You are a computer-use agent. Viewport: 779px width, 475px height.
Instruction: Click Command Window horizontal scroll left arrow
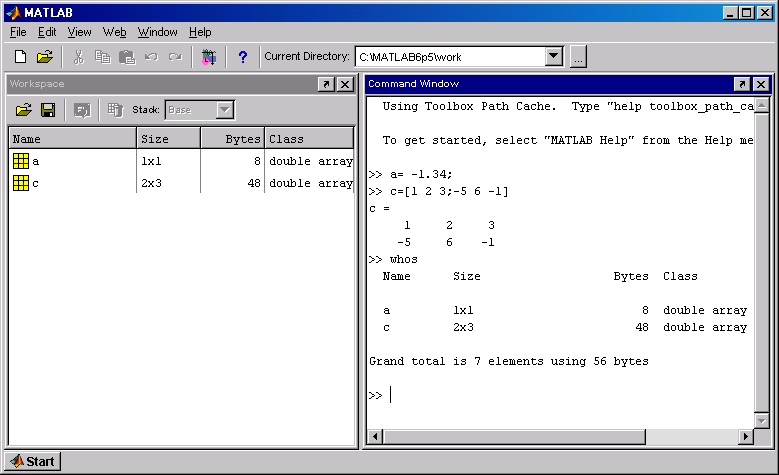pos(376,437)
